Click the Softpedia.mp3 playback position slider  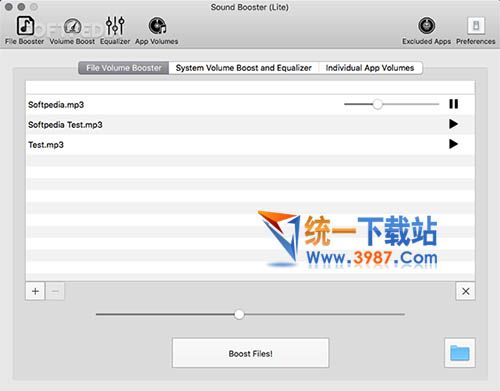click(392, 104)
